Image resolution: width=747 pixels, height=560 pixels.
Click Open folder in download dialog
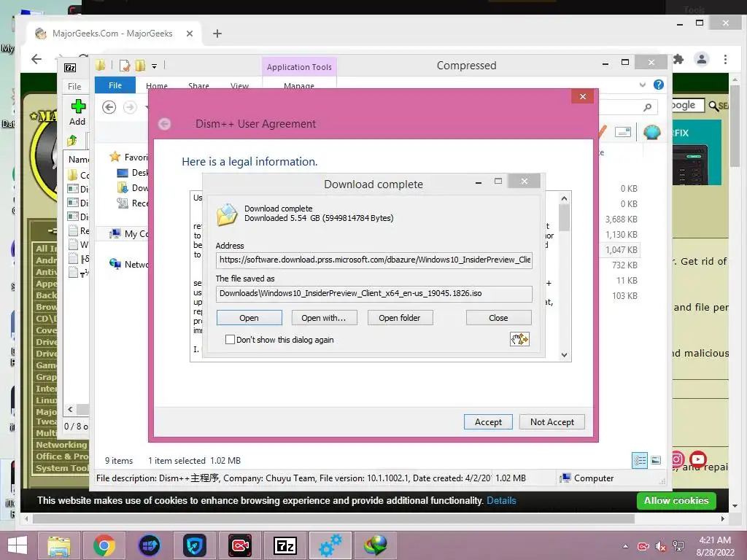click(x=399, y=318)
